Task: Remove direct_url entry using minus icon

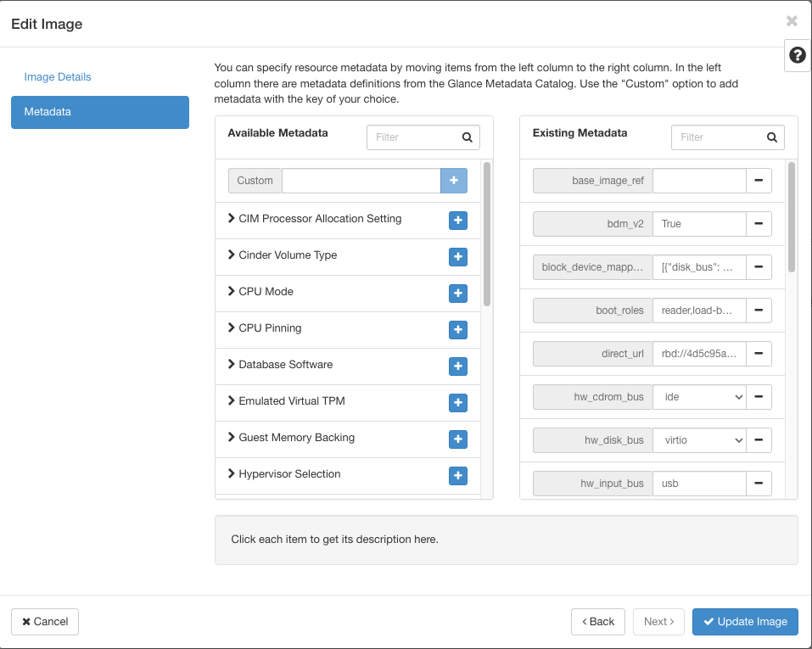Action: click(758, 353)
